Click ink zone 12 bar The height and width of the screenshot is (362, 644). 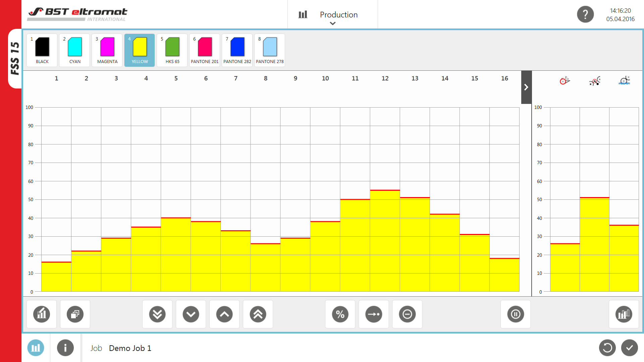385,241
